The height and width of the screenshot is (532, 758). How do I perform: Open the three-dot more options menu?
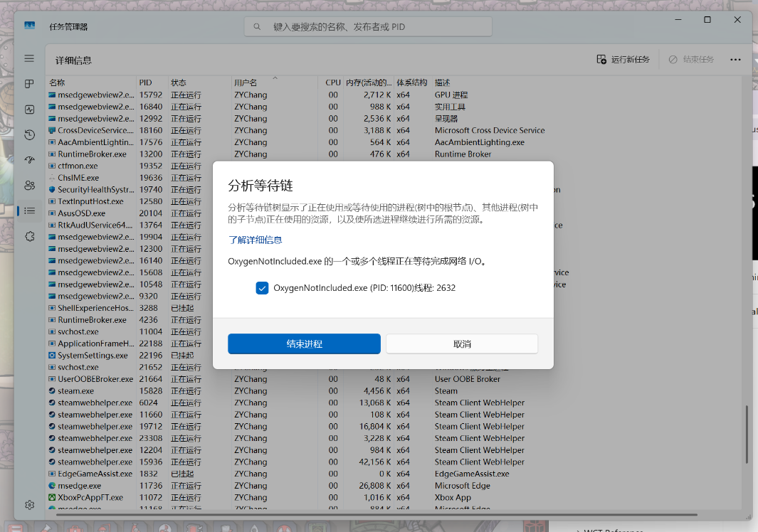[735, 60]
